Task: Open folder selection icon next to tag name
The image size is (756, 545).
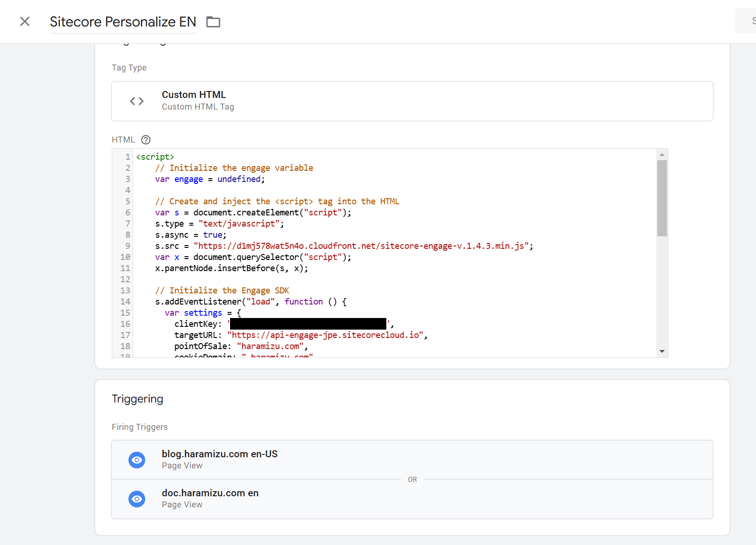Action: click(213, 22)
